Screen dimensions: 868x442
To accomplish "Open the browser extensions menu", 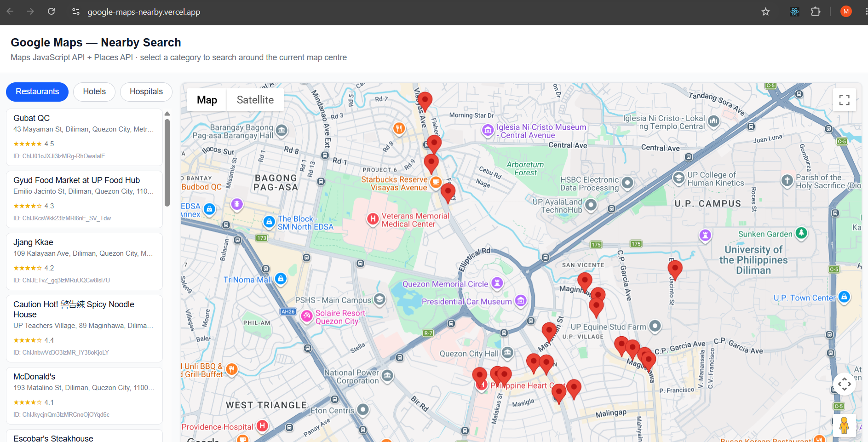I will [816, 11].
